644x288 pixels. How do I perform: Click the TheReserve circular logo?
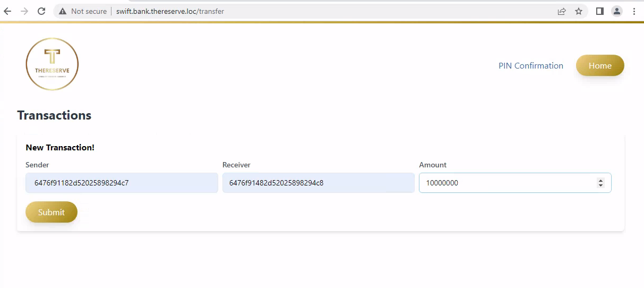pyautogui.click(x=52, y=64)
